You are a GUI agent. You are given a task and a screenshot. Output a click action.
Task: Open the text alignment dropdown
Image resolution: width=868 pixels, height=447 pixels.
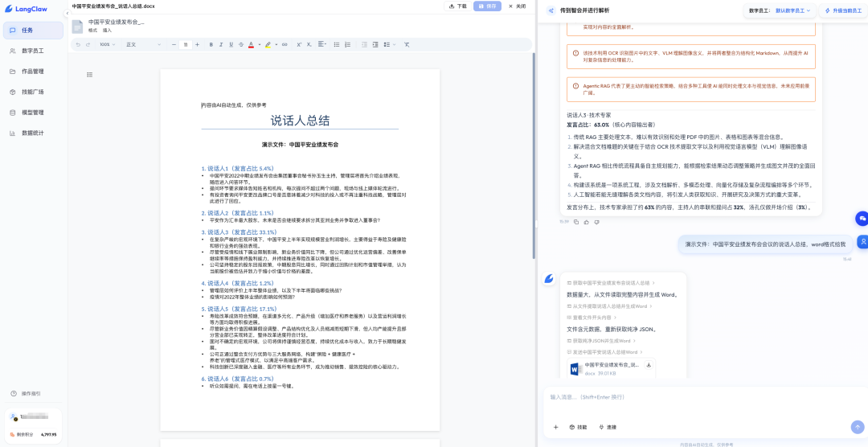(322, 44)
